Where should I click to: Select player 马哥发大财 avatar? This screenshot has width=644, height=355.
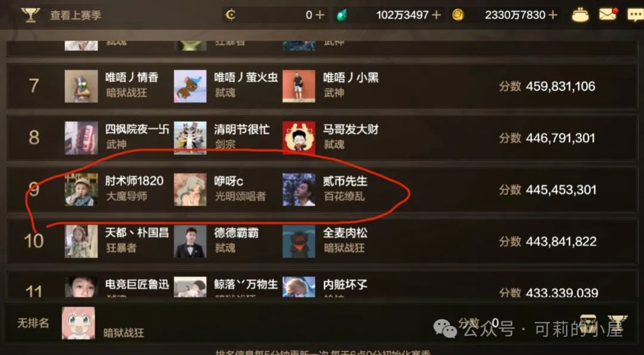pyautogui.click(x=299, y=138)
